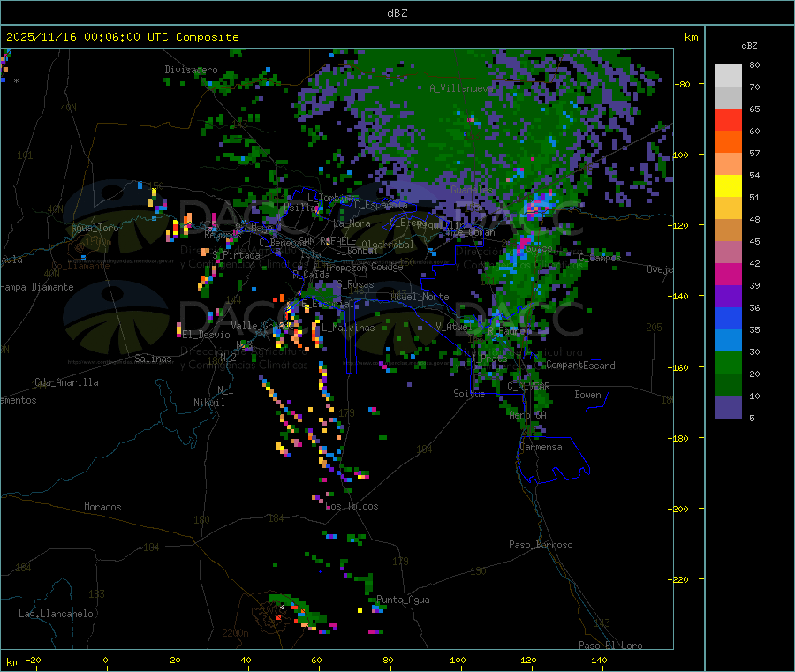Click the magenta 42 dBZ legend swatch
Screen dimensions: 795x672
point(728,274)
